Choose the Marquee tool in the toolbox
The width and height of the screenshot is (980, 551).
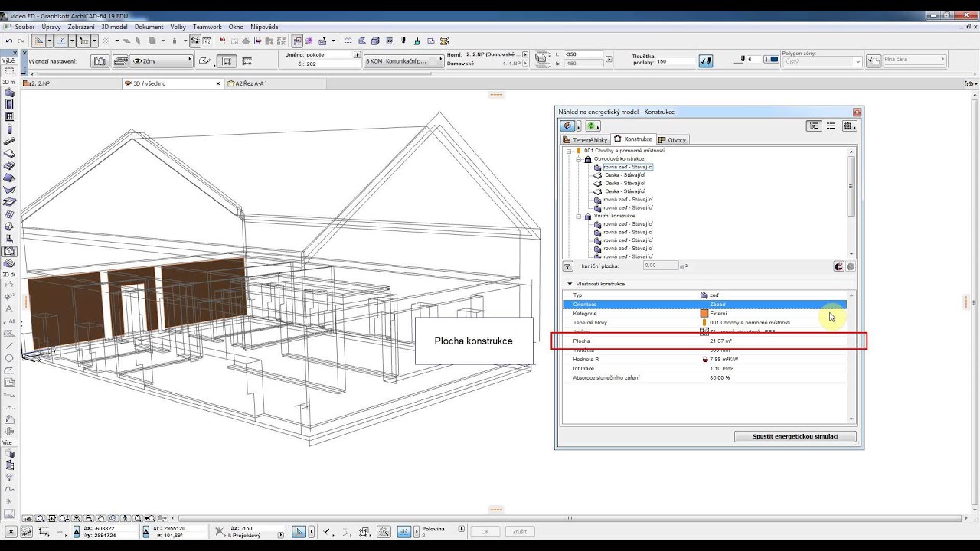[x=9, y=70]
